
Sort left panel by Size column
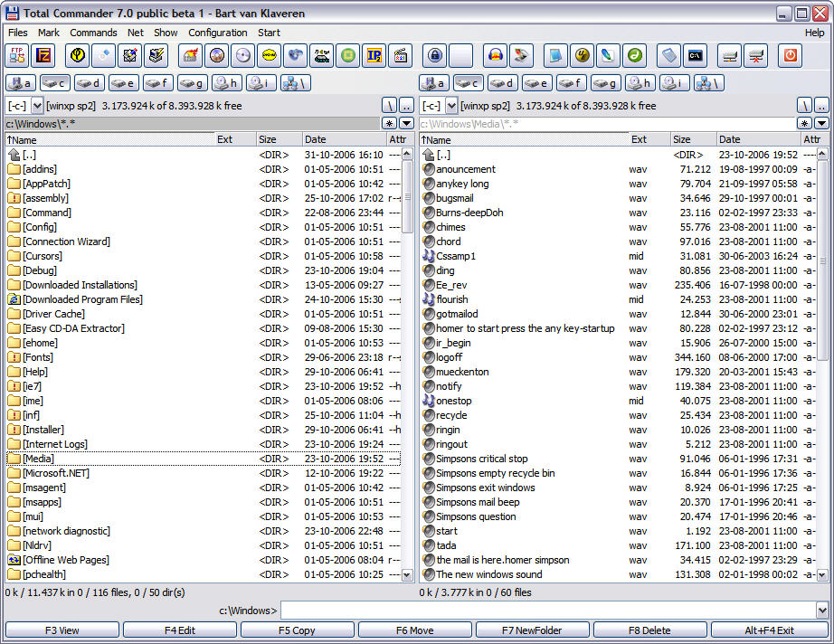280,139
